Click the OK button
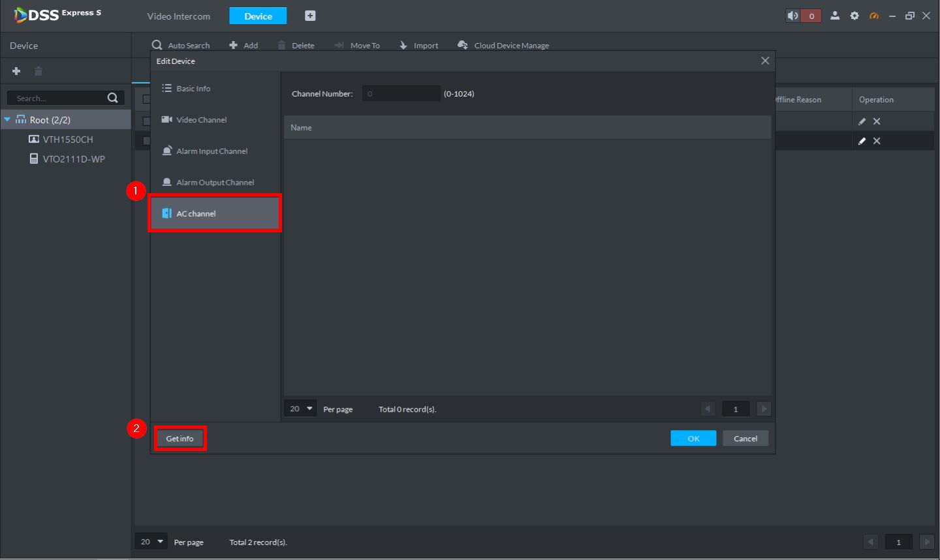The width and height of the screenshot is (940, 560). [693, 439]
